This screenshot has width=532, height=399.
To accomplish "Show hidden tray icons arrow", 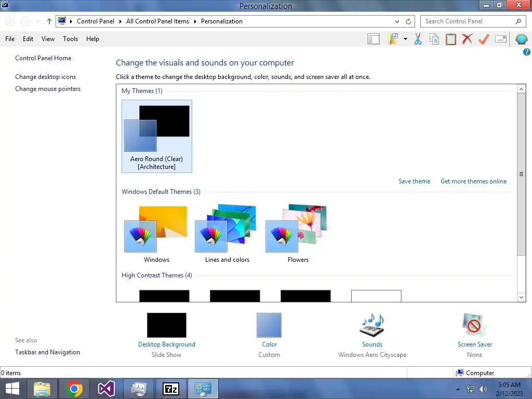I will (458, 389).
